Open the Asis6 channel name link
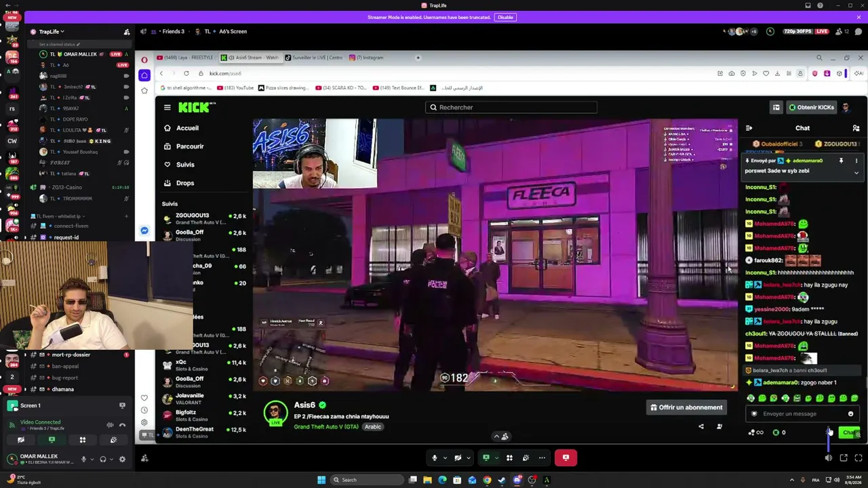The height and width of the screenshot is (488, 868). point(304,405)
